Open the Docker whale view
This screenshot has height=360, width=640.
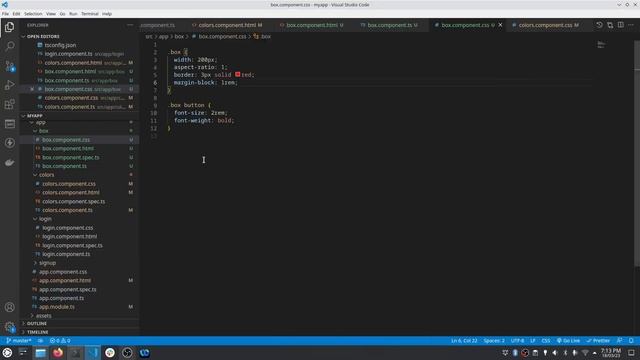(x=9, y=162)
